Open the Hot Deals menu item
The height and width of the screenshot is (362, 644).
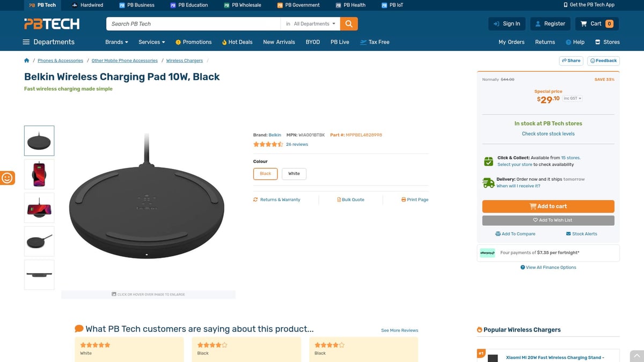click(x=237, y=42)
